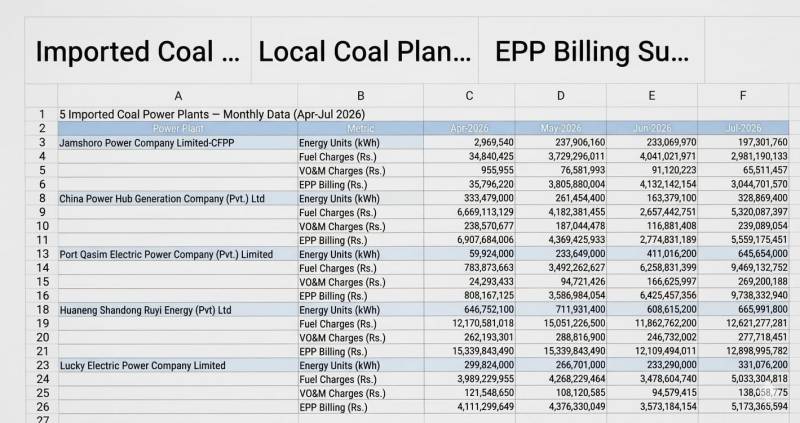Click the Port Qasim Electric Power Company cell
Image resolution: width=800 pixels, height=423 pixels.
click(x=178, y=254)
